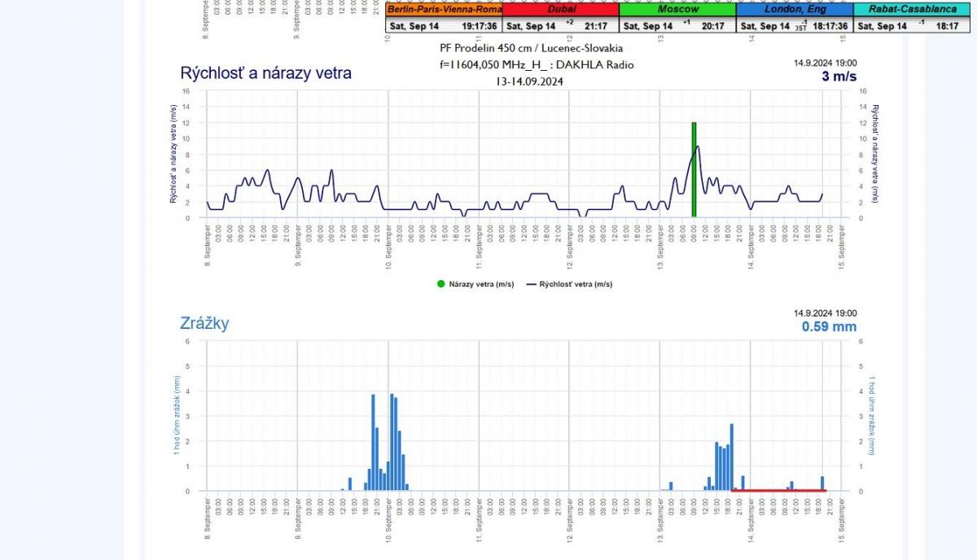Click the 0.59 mm precipitation value
The width and height of the screenshot is (977, 560).
(x=829, y=326)
